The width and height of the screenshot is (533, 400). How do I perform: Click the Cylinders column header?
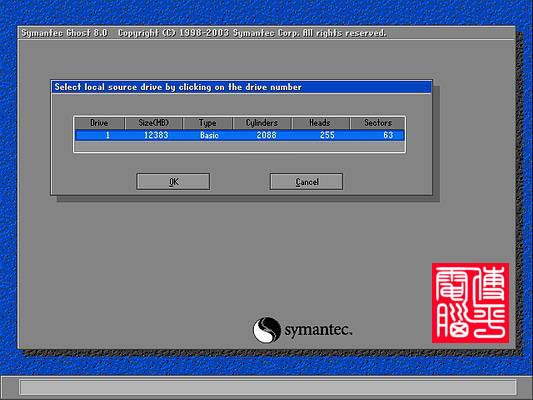pyautogui.click(x=262, y=123)
